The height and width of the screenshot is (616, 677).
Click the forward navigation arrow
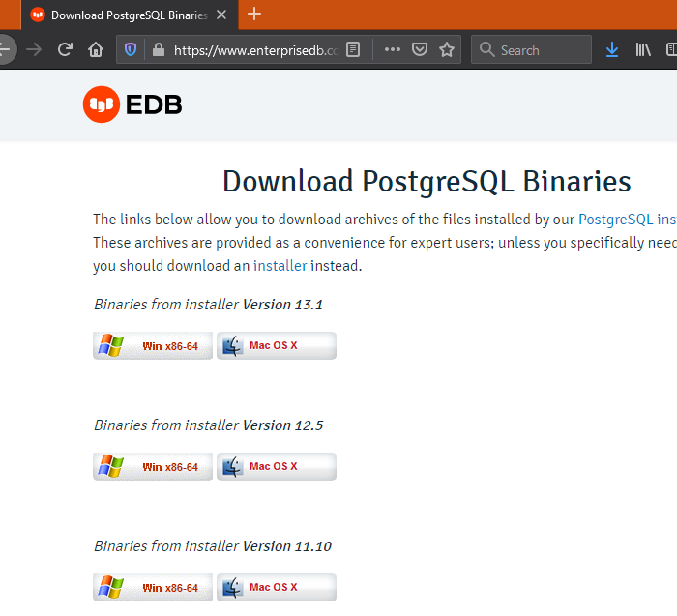(x=35, y=49)
